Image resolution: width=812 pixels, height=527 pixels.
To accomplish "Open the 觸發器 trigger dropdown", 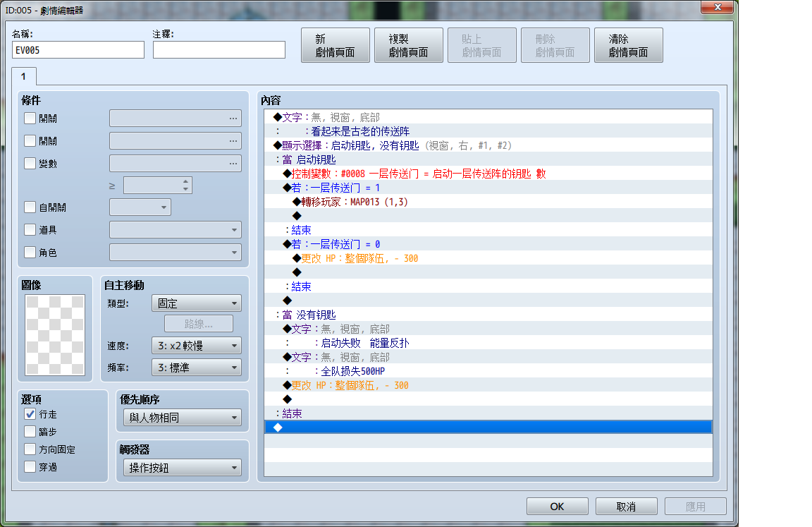I will [183, 468].
